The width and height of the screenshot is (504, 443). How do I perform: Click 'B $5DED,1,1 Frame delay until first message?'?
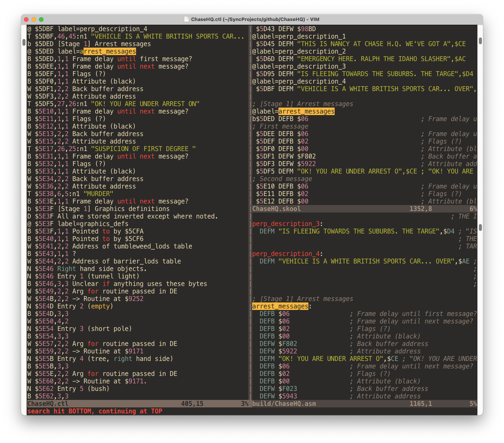click(110, 59)
